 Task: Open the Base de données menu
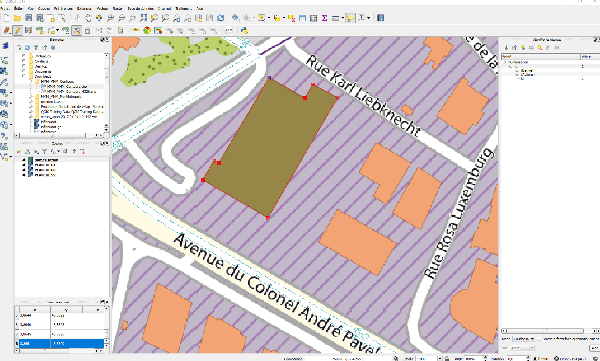140,8
